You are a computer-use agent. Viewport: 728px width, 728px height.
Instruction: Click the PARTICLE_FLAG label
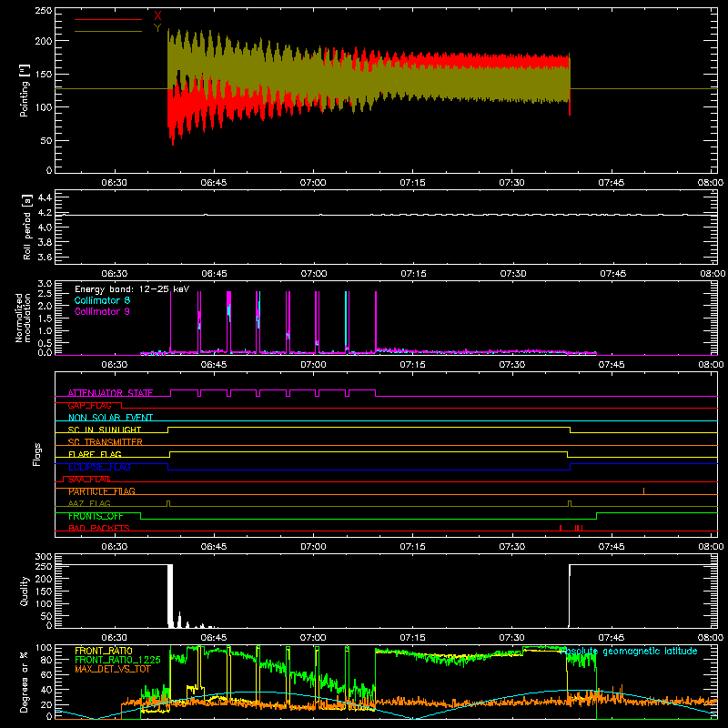(x=102, y=491)
